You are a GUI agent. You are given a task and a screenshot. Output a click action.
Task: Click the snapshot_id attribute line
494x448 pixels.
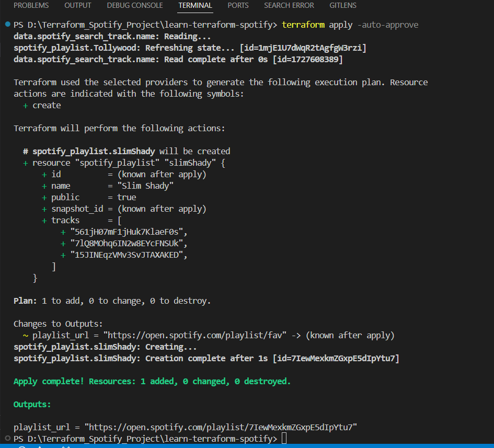click(x=124, y=209)
